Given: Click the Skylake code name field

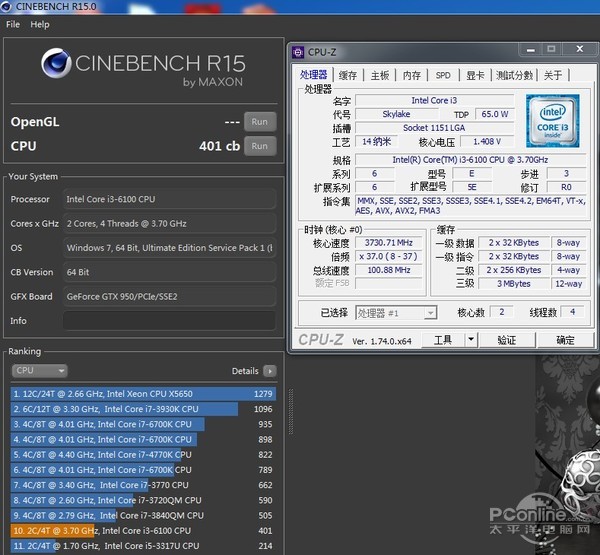Looking at the screenshot, I should [396, 114].
